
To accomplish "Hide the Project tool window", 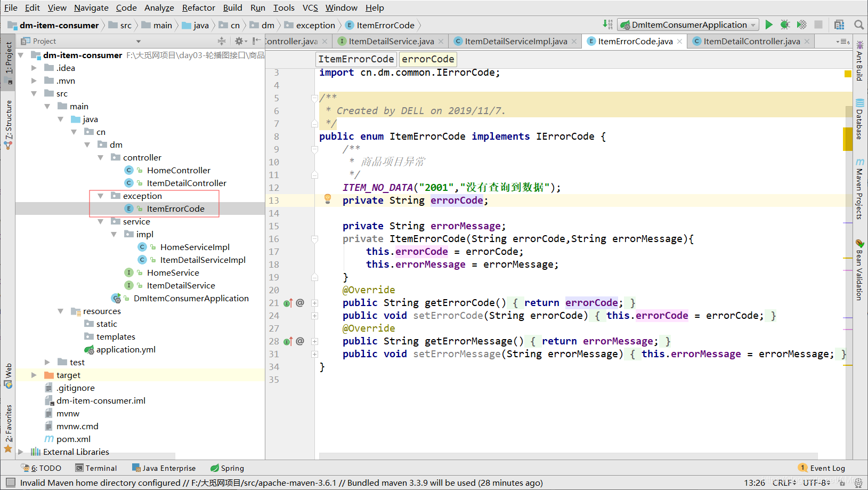I will point(256,41).
